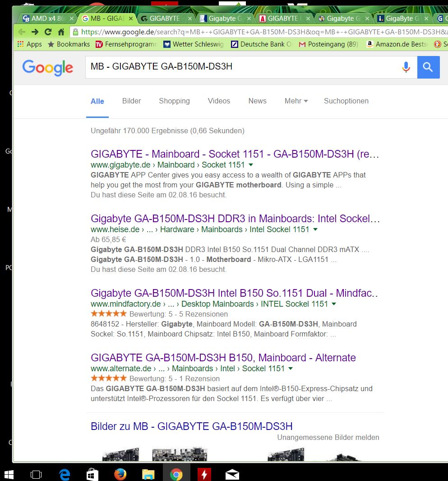Click the green padlock security icon
Screen dimensions: 448x481
[x=75, y=32]
